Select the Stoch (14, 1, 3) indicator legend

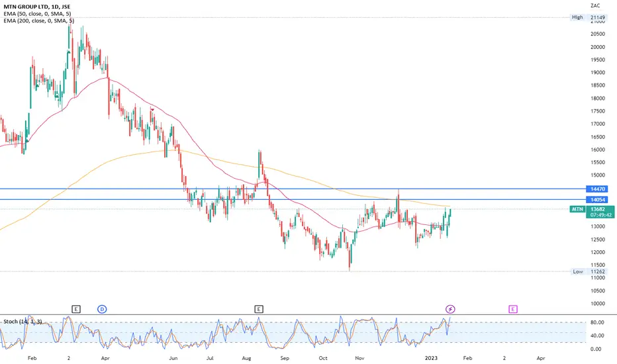23,322
